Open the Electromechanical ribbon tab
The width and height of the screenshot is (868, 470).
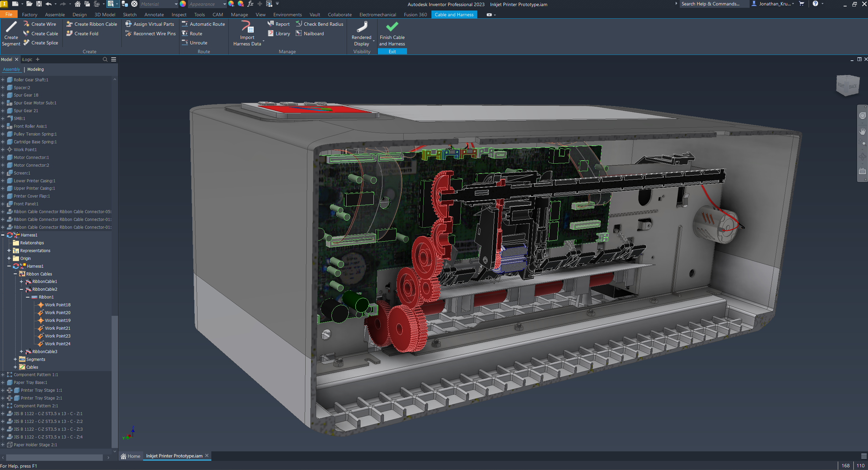377,15
